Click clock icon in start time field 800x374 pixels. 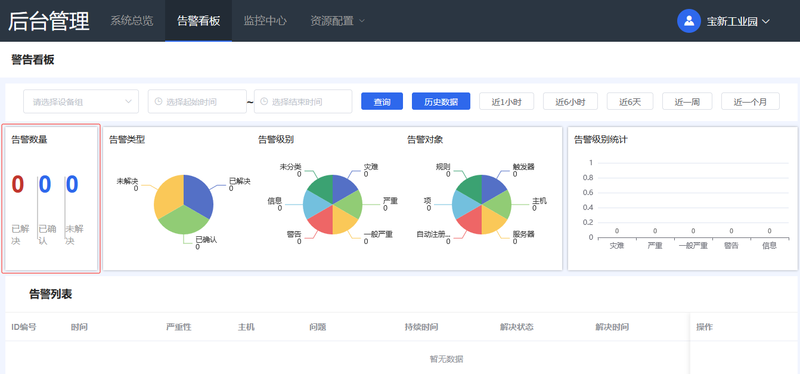point(158,102)
